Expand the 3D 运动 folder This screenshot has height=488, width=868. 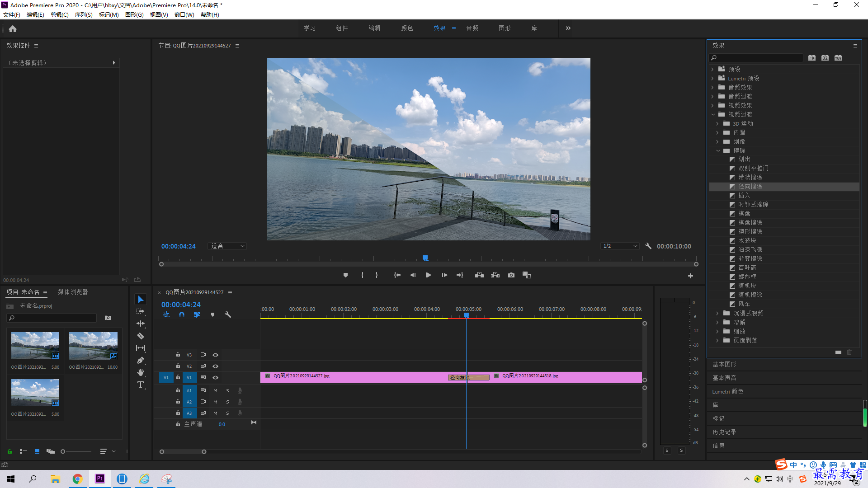point(718,123)
